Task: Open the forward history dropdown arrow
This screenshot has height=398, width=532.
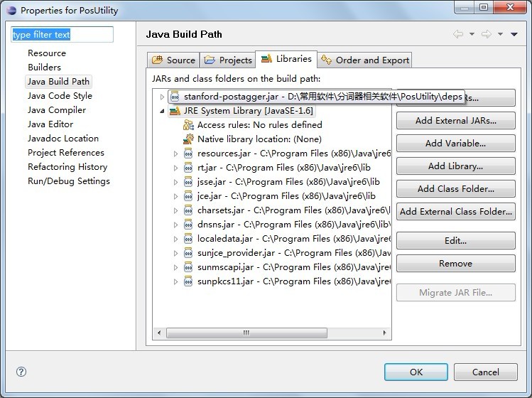Action: coord(500,34)
